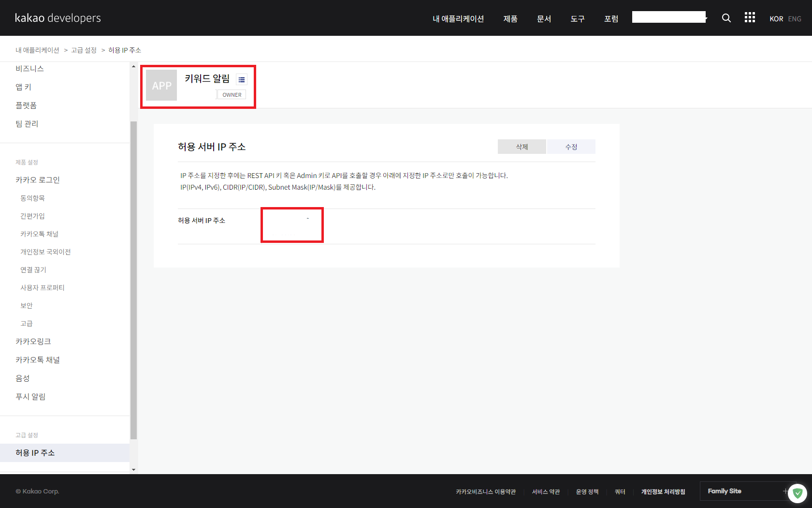
Task: Open 서비스 약관 footer link
Action: pyautogui.click(x=546, y=492)
